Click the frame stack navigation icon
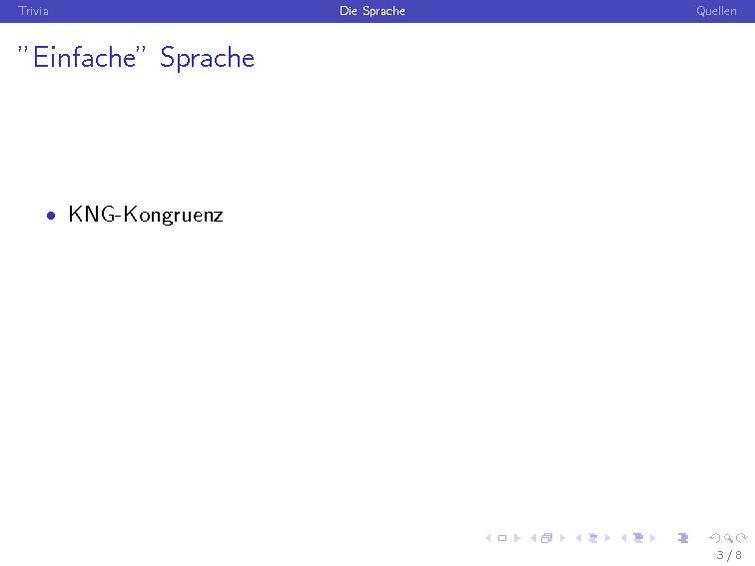 coord(547,538)
